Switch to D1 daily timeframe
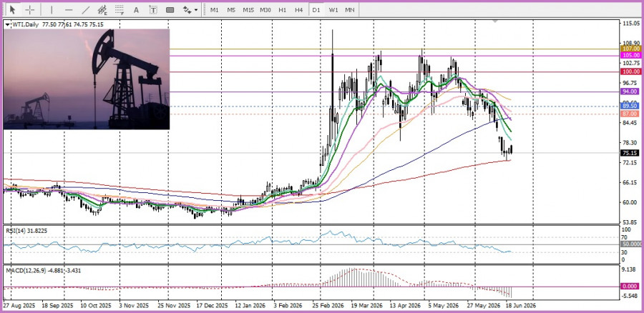Viewport: 644px width, 313px height. click(x=316, y=9)
